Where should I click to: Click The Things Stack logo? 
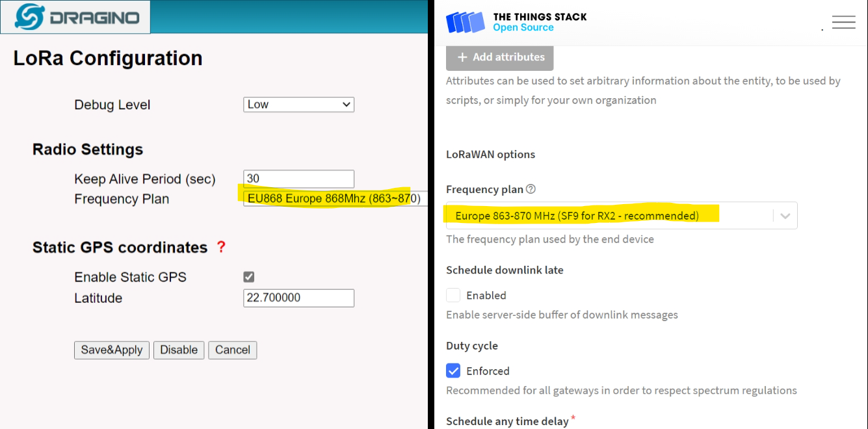coord(516,22)
